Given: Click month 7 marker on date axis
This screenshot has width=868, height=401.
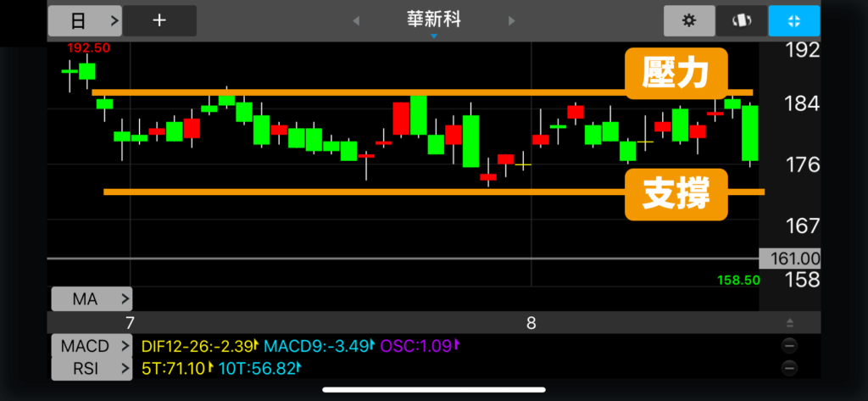Looking at the screenshot, I should point(130,323).
